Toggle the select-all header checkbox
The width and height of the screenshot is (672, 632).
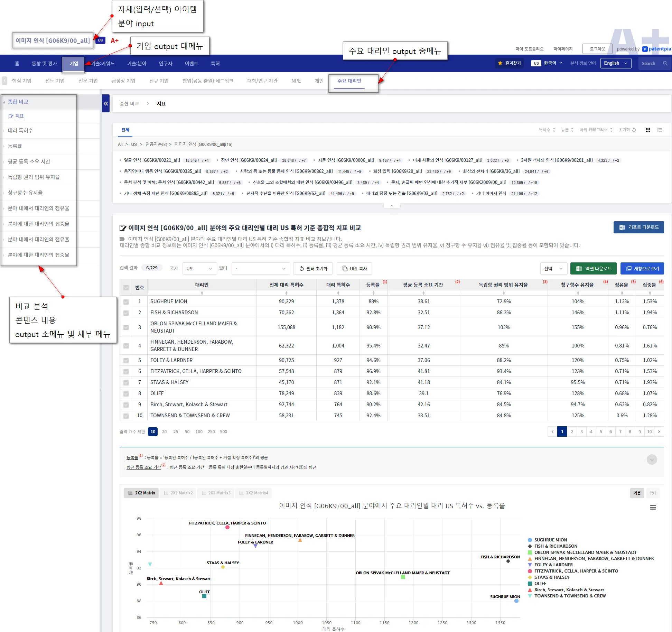pyautogui.click(x=126, y=288)
